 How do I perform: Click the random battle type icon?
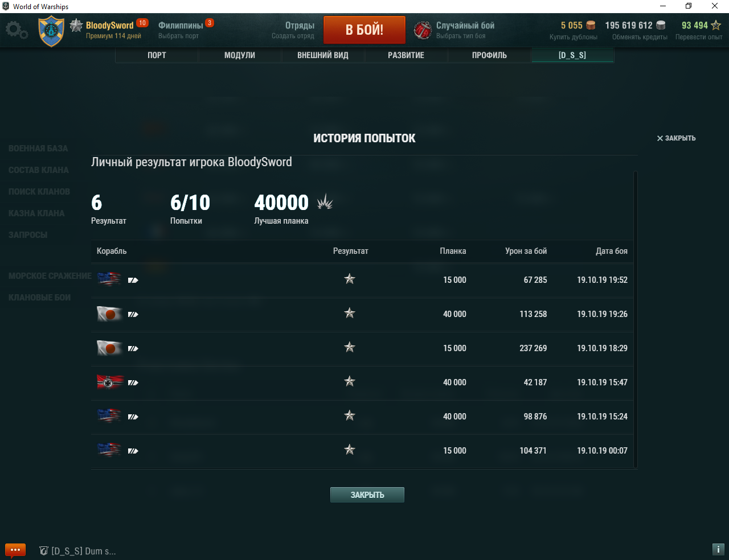[423, 30]
